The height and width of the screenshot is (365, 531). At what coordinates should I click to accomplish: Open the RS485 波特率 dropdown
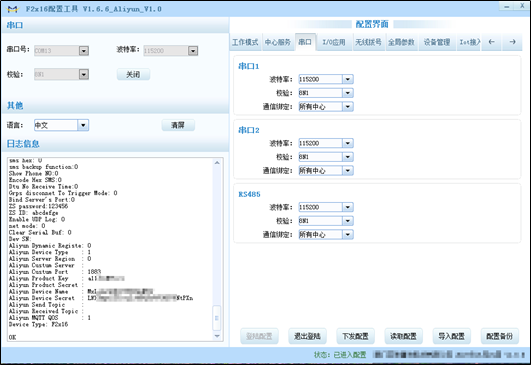click(348, 207)
